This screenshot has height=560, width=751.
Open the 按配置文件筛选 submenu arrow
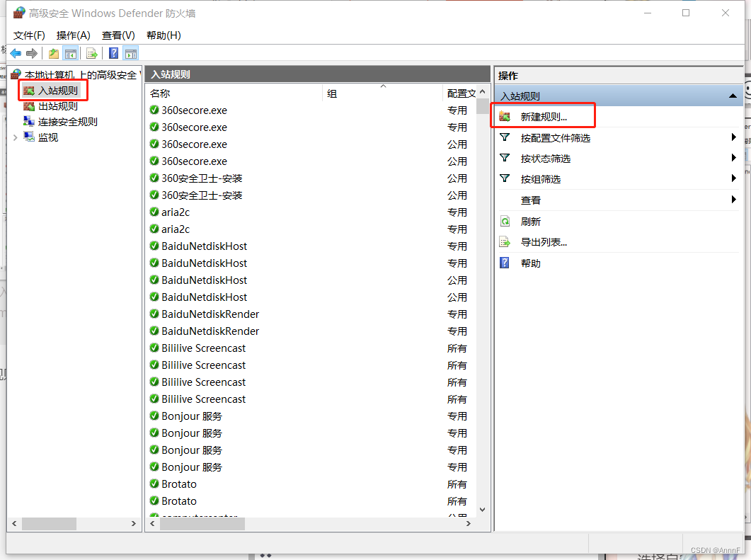pos(733,137)
